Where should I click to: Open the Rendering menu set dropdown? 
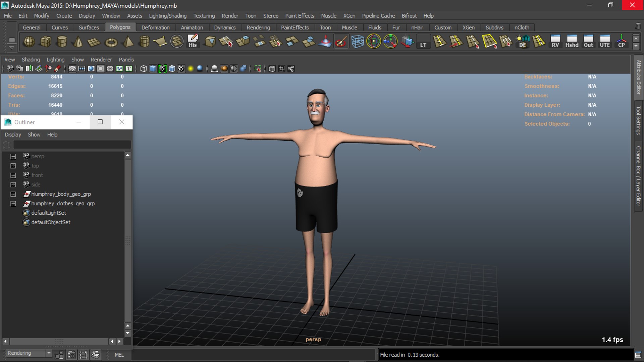click(x=29, y=353)
